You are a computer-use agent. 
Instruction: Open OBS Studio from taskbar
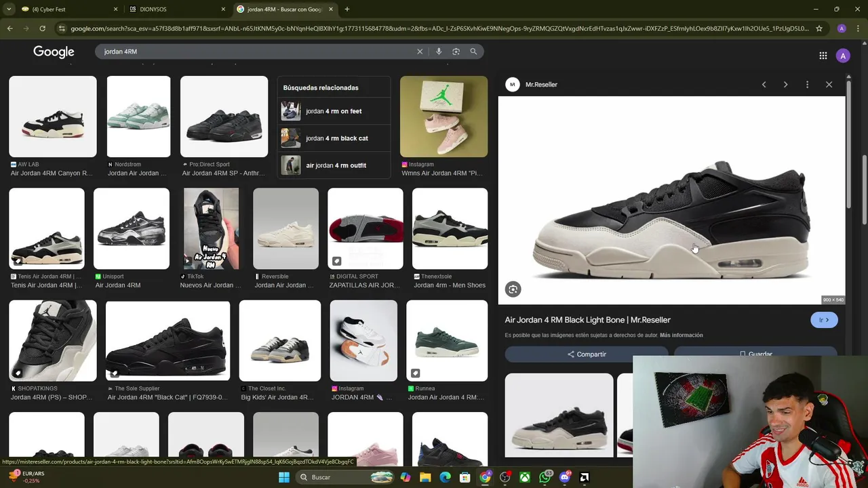point(505,477)
